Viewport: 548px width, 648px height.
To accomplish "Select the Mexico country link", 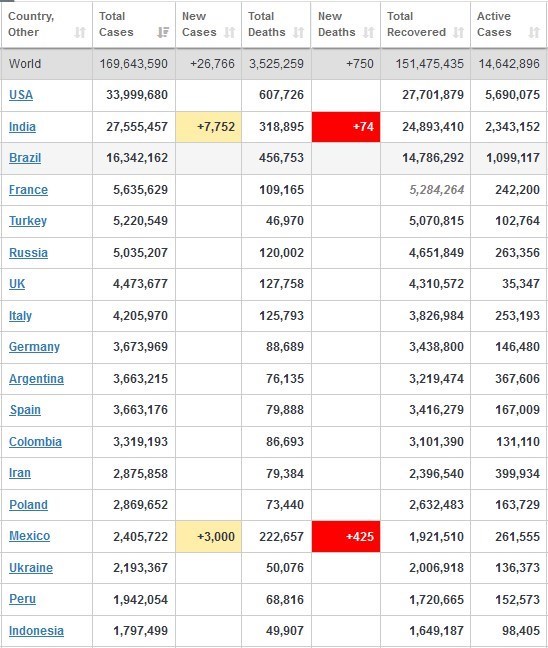I will (30, 536).
